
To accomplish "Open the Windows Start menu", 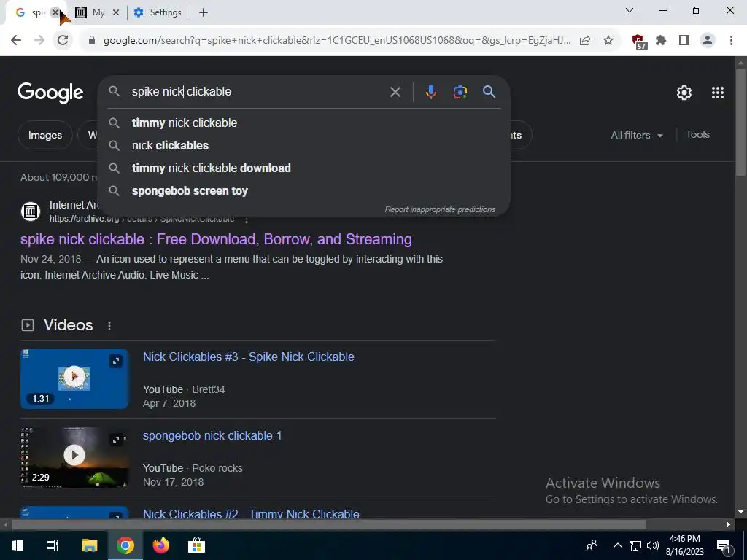I will (18, 545).
